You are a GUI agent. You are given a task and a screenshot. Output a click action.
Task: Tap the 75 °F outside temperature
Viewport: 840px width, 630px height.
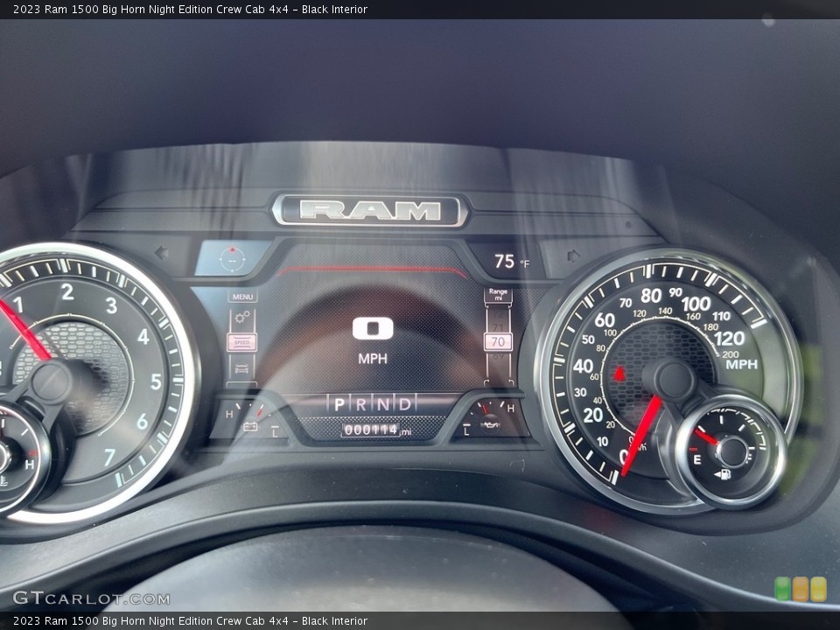(511, 262)
